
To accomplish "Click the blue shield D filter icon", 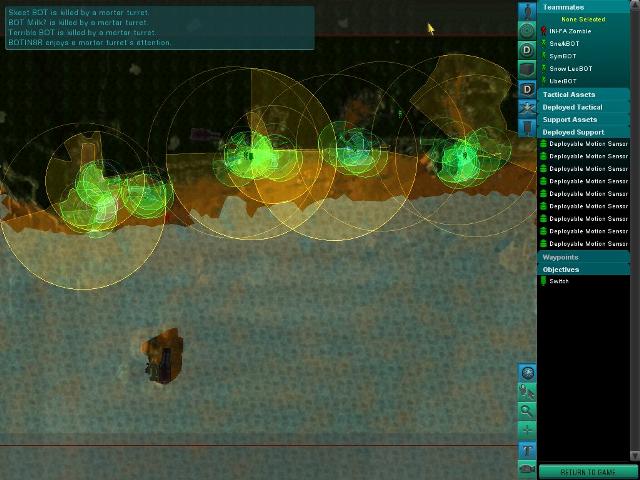I will 527,89.
